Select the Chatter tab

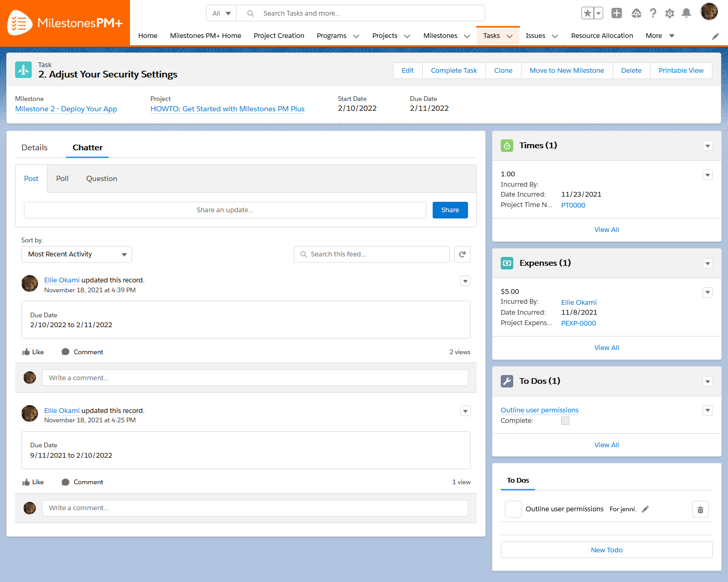(x=87, y=148)
